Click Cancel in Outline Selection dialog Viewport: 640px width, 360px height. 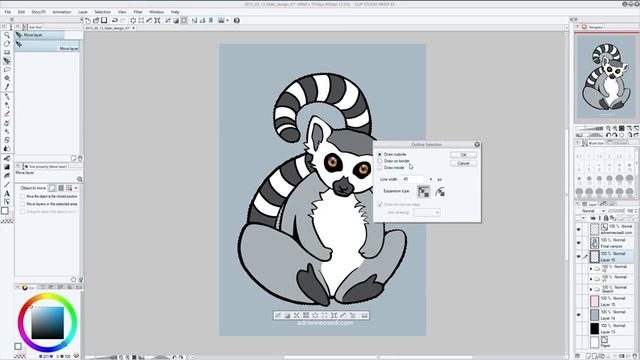463,163
